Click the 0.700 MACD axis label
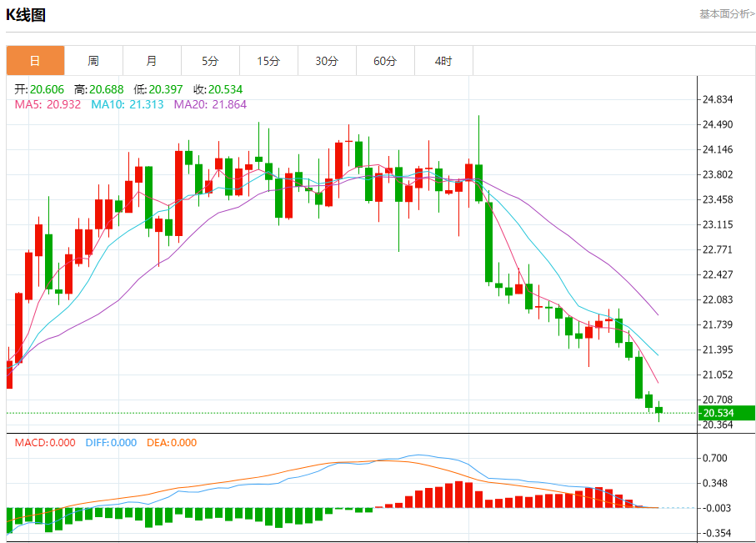 click(715, 458)
